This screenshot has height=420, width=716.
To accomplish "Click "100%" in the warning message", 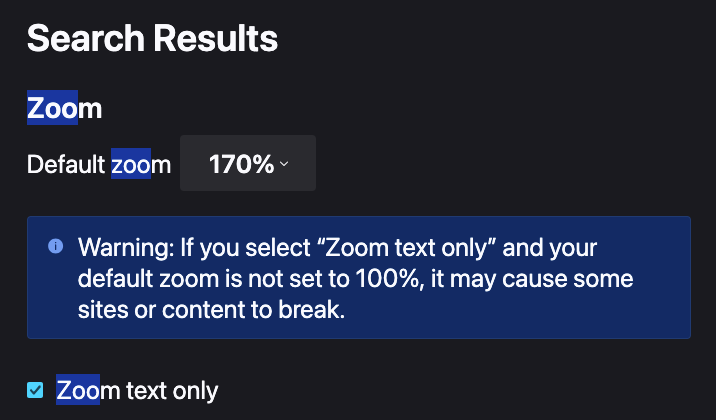I will [x=387, y=279].
